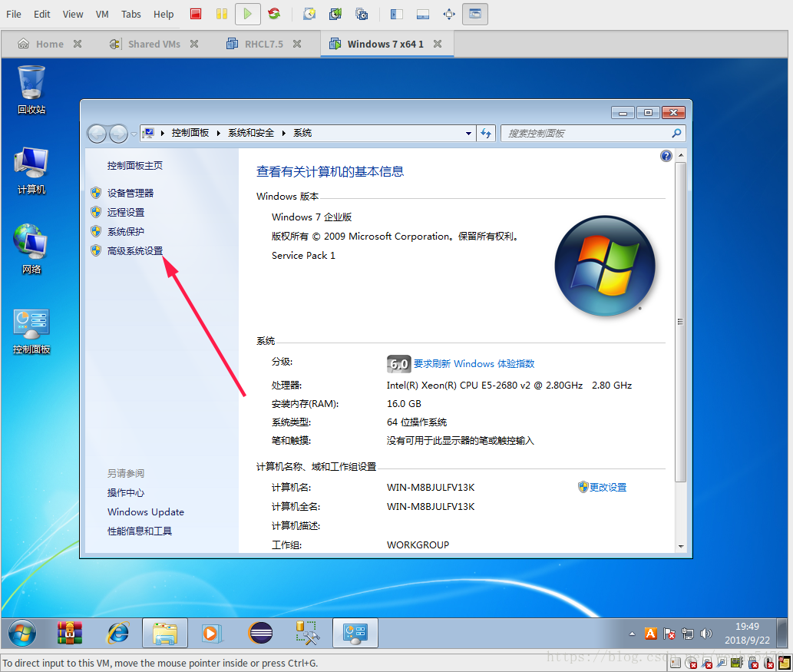
Task: Open 系统保护 link
Action: click(125, 231)
